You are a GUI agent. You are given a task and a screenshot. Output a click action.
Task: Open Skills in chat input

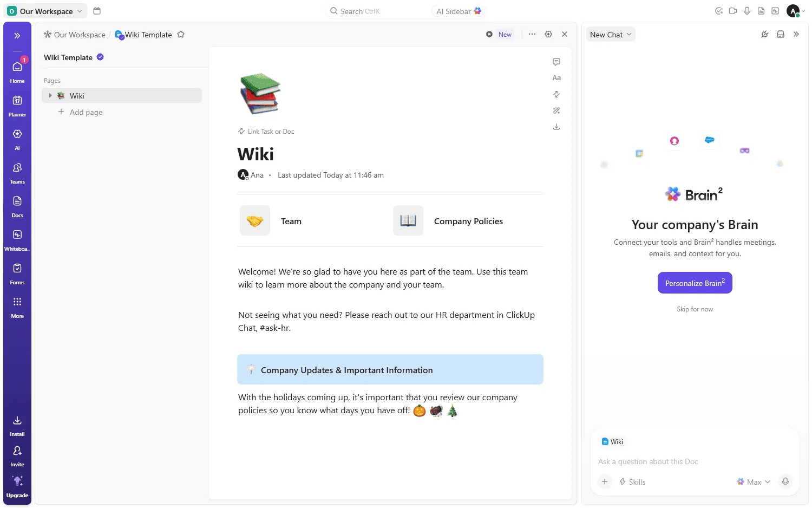click(632, 482)
